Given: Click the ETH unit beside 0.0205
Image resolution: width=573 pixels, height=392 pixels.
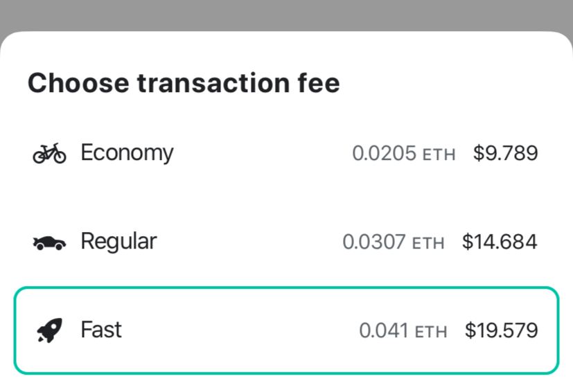Looking at the screenshot, I should (439, 154).
